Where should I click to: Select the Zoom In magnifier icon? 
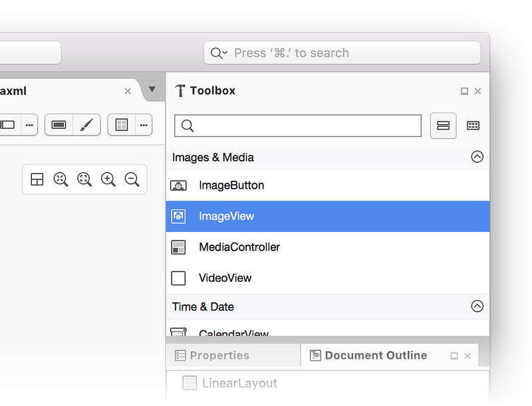coord(108,179)
